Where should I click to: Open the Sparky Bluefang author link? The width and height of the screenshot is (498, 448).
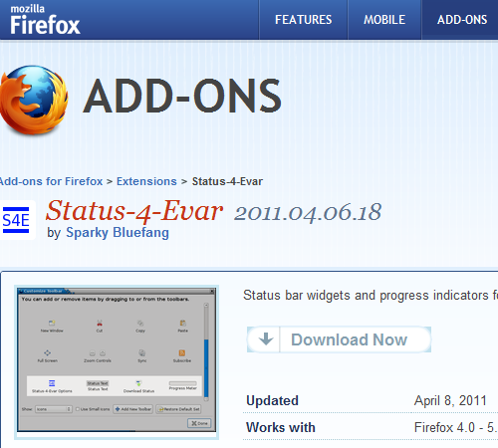tap(118, 232)
